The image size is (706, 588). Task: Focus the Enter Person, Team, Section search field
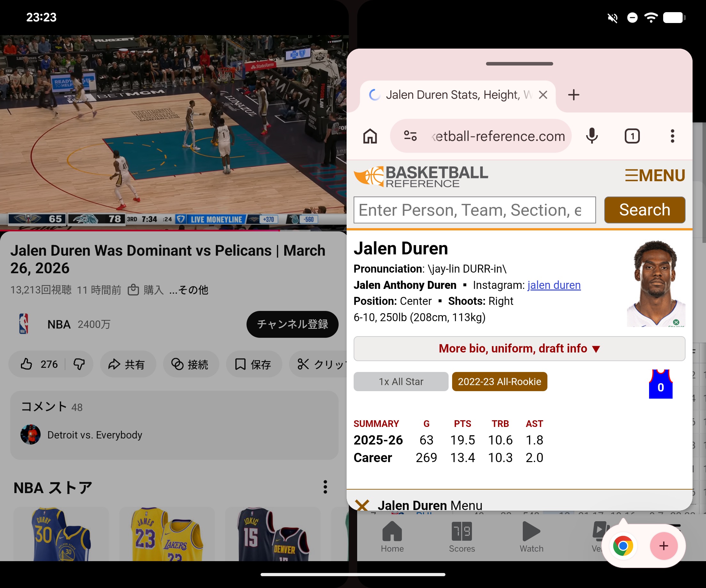tap(475, 210)
